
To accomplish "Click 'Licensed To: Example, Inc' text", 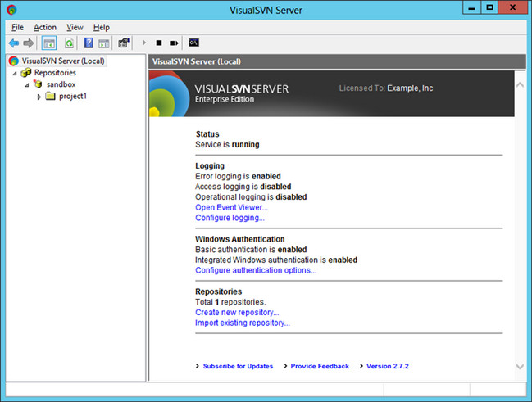I will (386, 88).
